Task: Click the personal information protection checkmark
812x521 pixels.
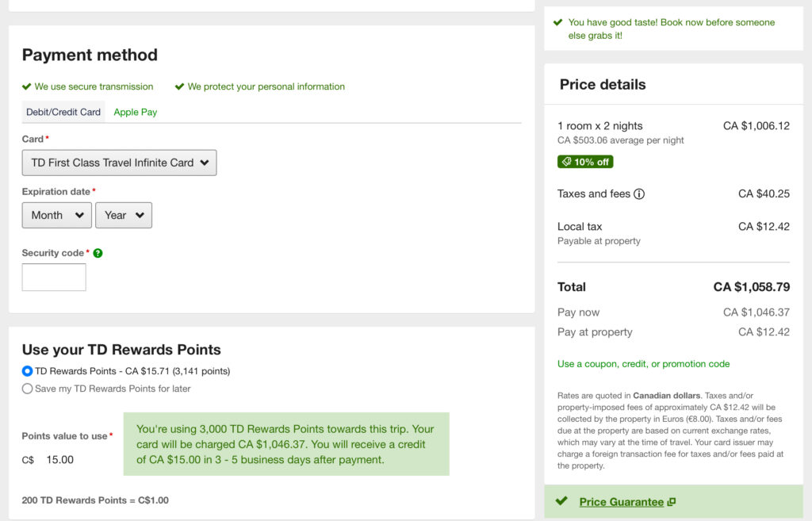Action: click(x=179, y=86)
